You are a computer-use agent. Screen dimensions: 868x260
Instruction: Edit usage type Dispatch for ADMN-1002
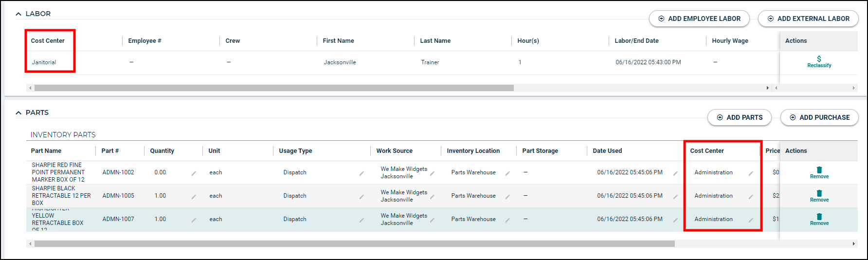pos(362,173)
